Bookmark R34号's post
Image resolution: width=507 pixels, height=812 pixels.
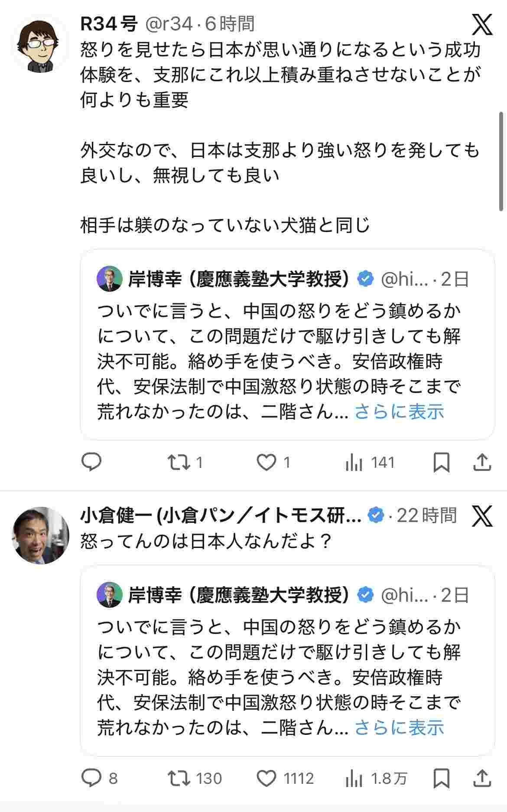pyautogui.click(x=441, y=462)
